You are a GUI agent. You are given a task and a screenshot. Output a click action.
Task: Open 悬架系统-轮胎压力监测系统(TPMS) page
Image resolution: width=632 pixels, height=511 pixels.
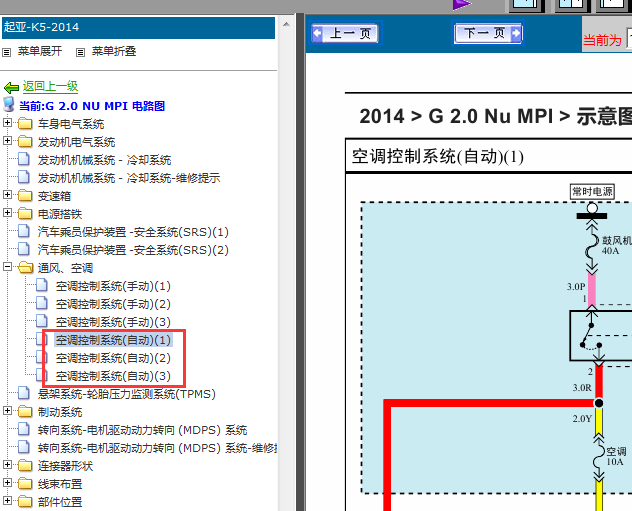pos(127,394)
